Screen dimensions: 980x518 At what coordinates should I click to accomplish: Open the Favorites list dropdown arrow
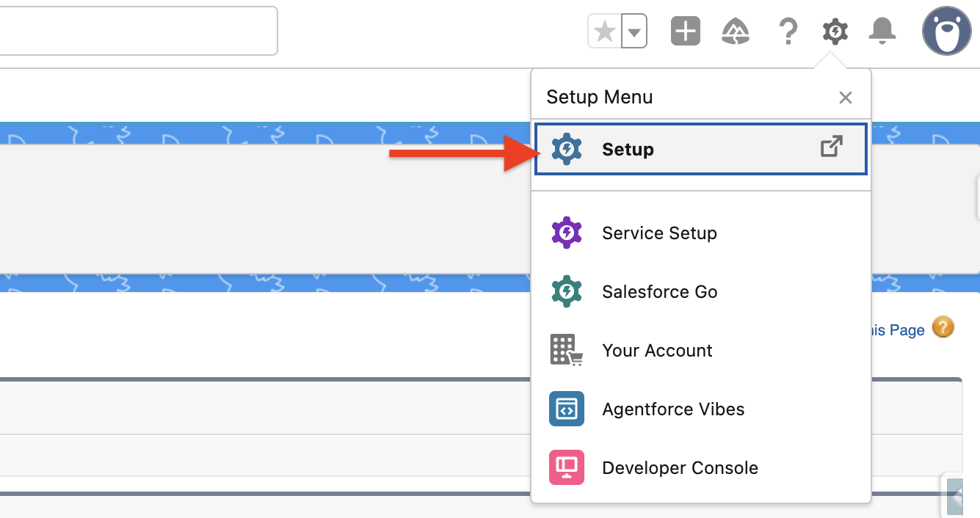point(634,32)
